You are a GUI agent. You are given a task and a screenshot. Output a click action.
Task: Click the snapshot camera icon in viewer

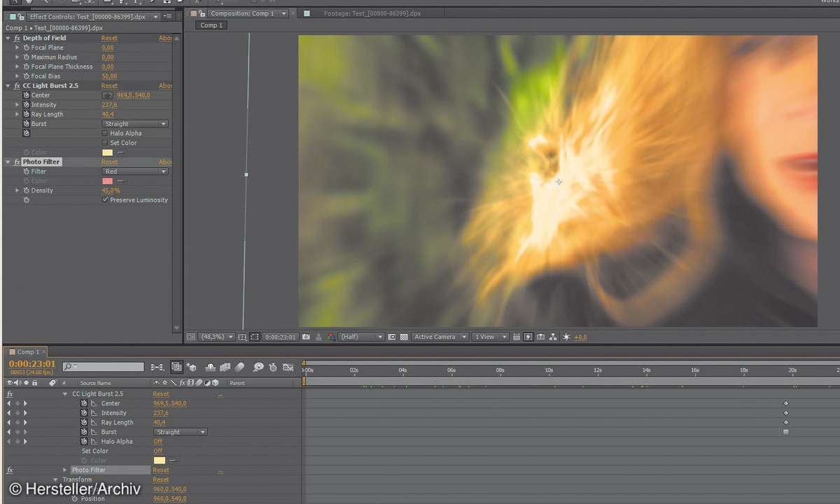(306, 337)
